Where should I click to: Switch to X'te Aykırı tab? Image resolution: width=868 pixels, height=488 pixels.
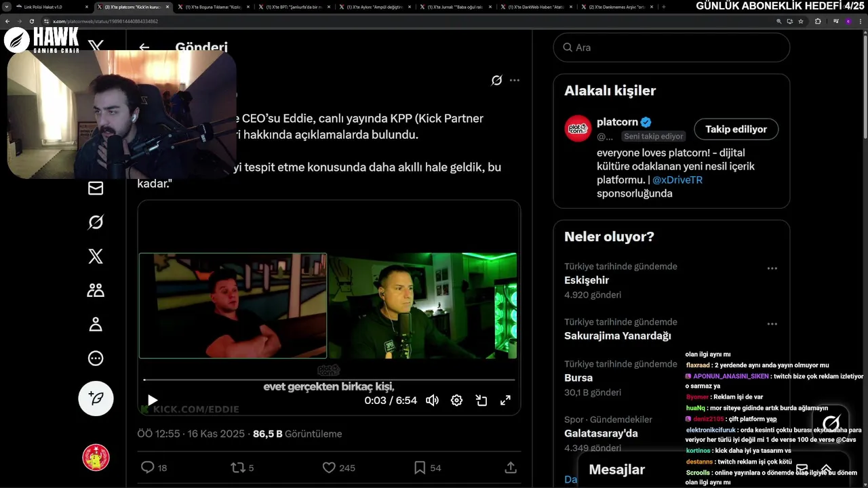coord(374,7)
